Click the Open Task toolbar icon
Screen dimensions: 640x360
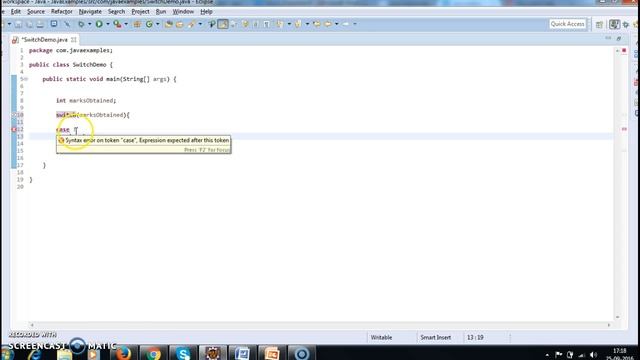[180, 24]
